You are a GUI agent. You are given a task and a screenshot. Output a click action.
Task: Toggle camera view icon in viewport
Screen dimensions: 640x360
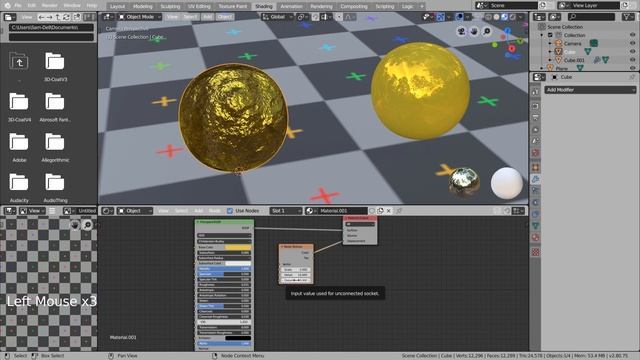[x=461, y=31]
